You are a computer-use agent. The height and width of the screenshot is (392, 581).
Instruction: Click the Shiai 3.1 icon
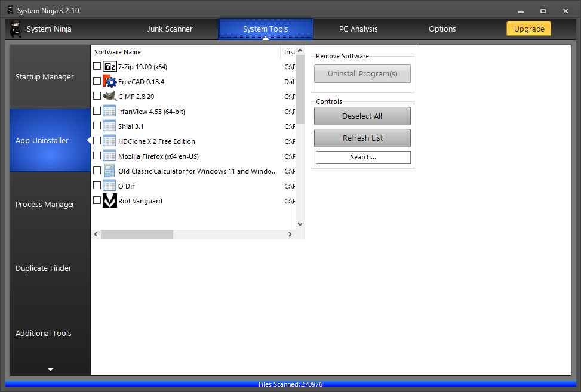tap(109, 126)
